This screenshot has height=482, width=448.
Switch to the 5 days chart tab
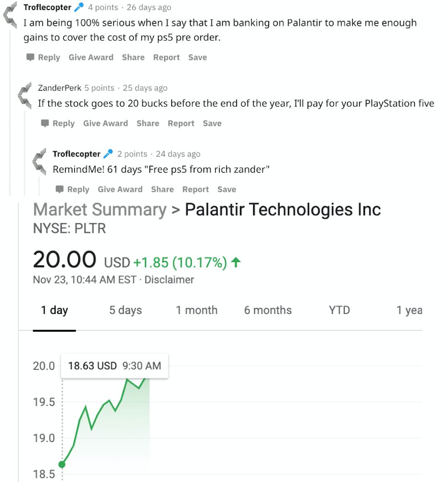pos(125,311)
